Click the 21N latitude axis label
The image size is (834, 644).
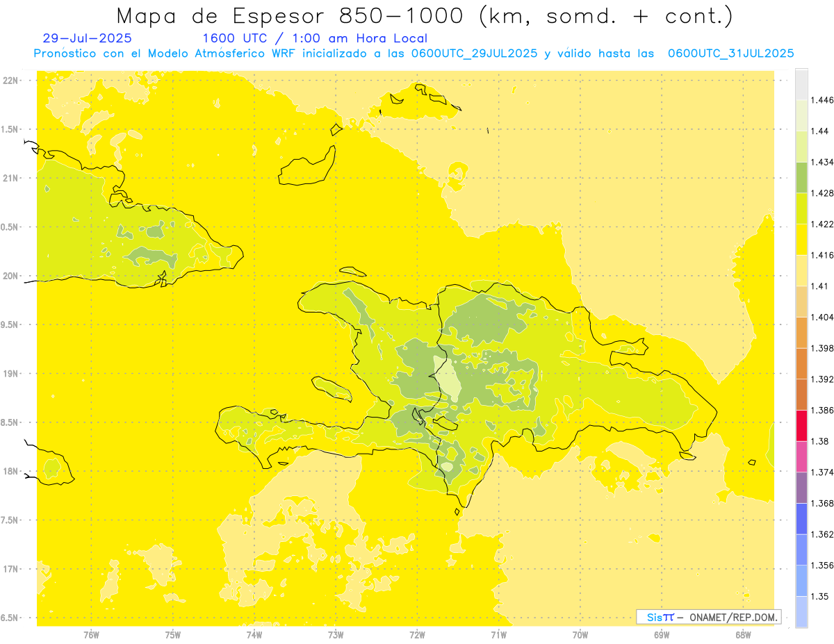point(10,178)
